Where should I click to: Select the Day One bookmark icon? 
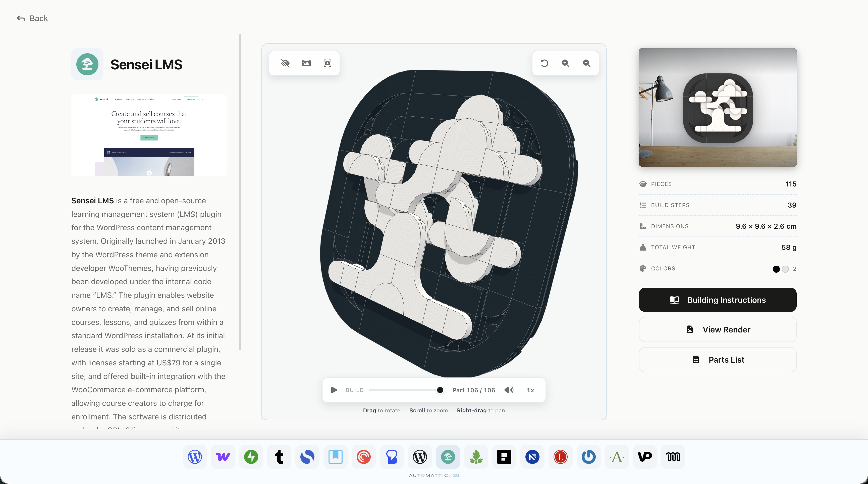click(335, 457)
